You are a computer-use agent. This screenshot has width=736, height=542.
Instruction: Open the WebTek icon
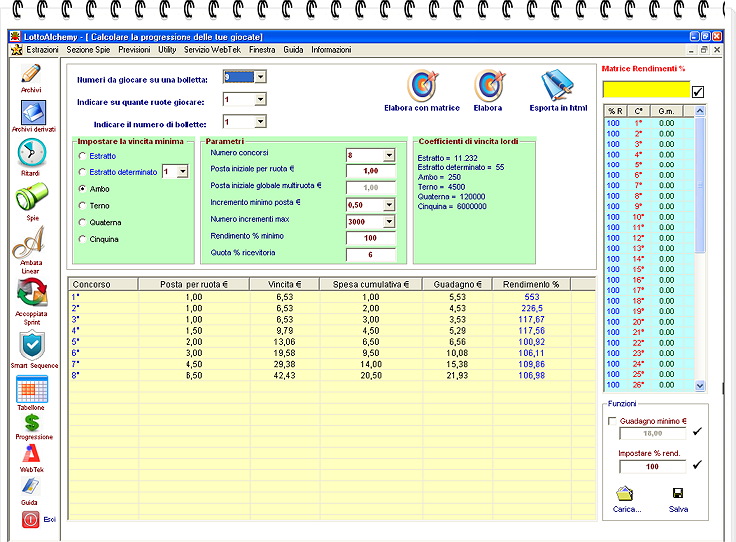(31, 454)
